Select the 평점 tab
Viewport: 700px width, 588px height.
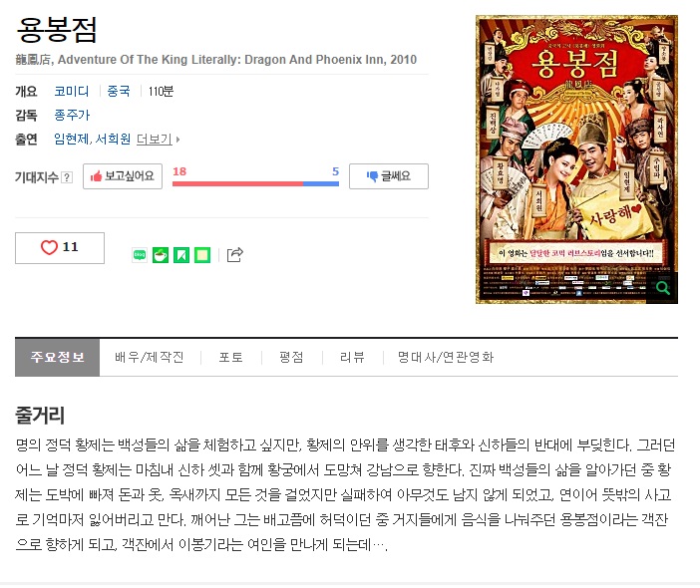coord(291,358)
